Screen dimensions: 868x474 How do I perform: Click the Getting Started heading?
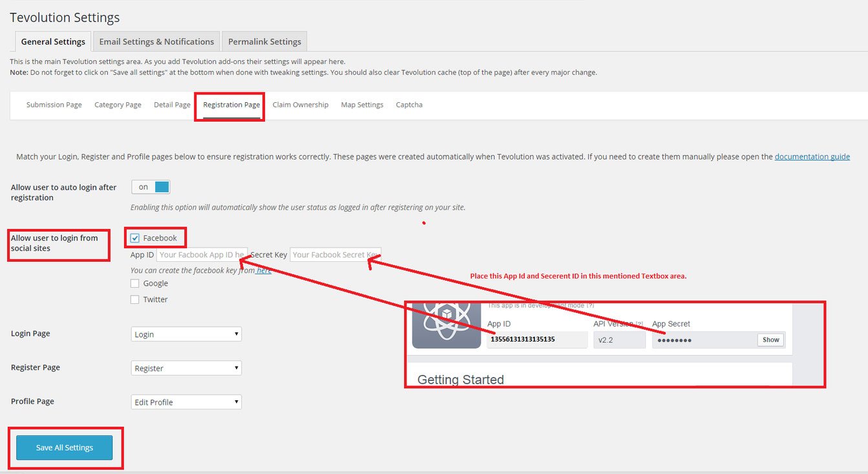point(461,380)
